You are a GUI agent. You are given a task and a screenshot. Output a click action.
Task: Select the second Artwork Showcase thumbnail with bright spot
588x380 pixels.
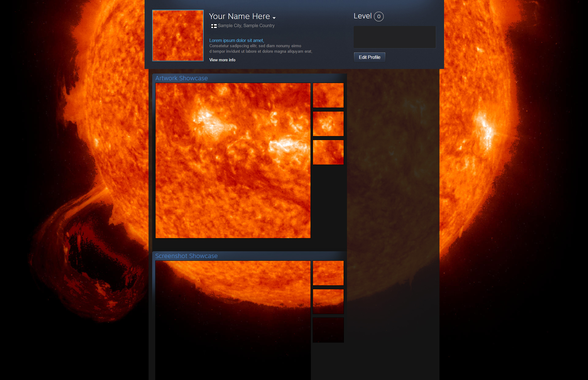click(328, 124)
